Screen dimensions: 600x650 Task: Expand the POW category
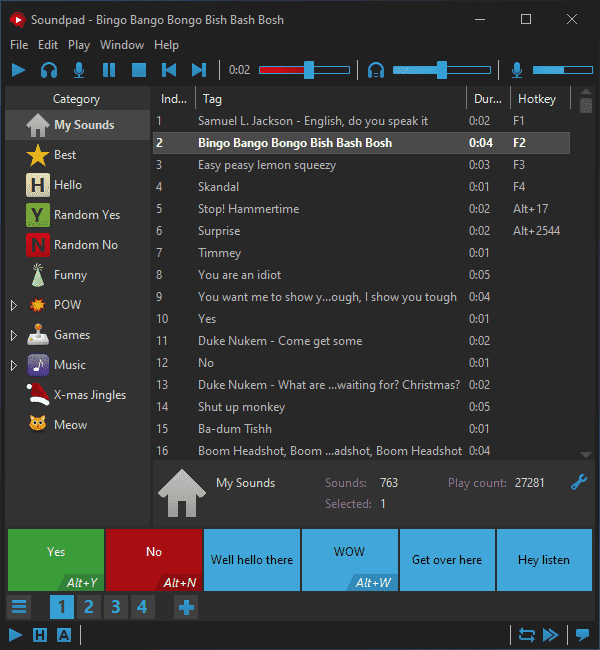tap(14, 306)
